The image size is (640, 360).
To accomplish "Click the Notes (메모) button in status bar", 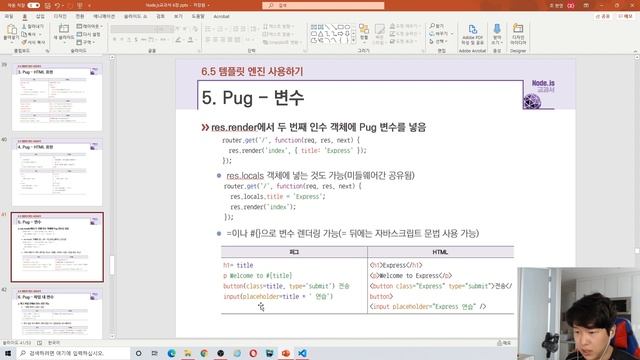I will (x=504, y=343).
